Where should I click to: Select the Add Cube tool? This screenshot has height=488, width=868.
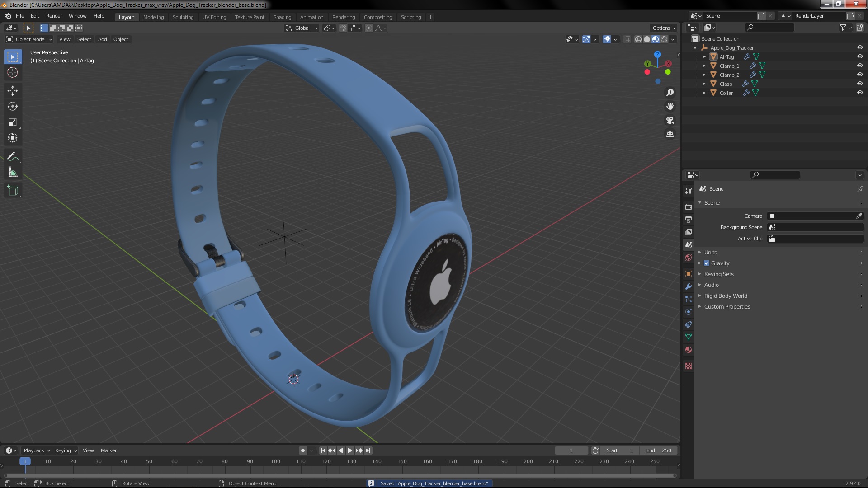pyautogui.click(x=13, y=191)
